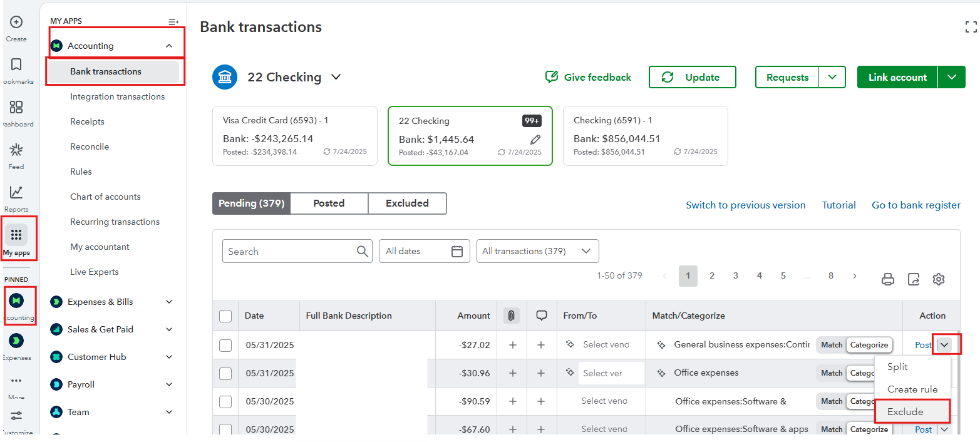Click the export icon beside the printer
Image resolution: width=980 pixels, height=442 pixels.
914,279
